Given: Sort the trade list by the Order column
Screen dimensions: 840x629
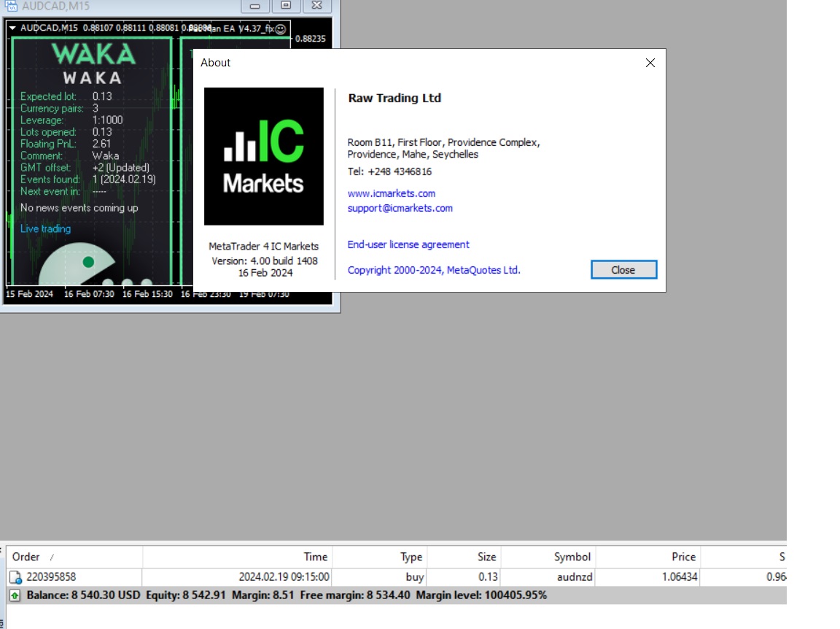Looking at the screenshot, I should 75,557.
